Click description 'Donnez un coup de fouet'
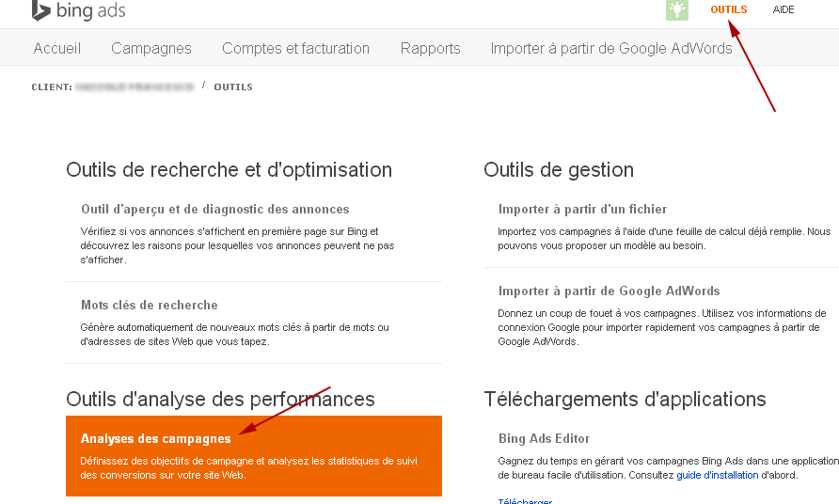 pyautogui.click(x=662, y=327)
